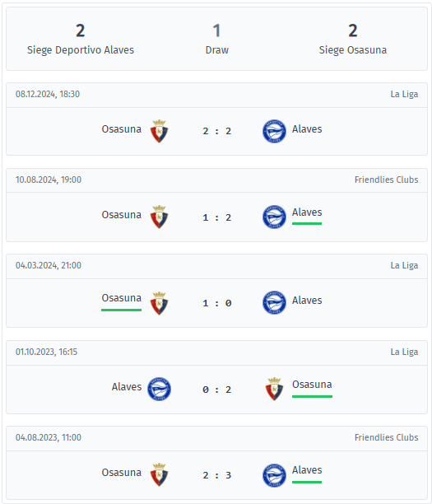432x504 pixels.
Task: Click Osasuna crest in 08.12.2024 match
Action: [x=159, y=131]
